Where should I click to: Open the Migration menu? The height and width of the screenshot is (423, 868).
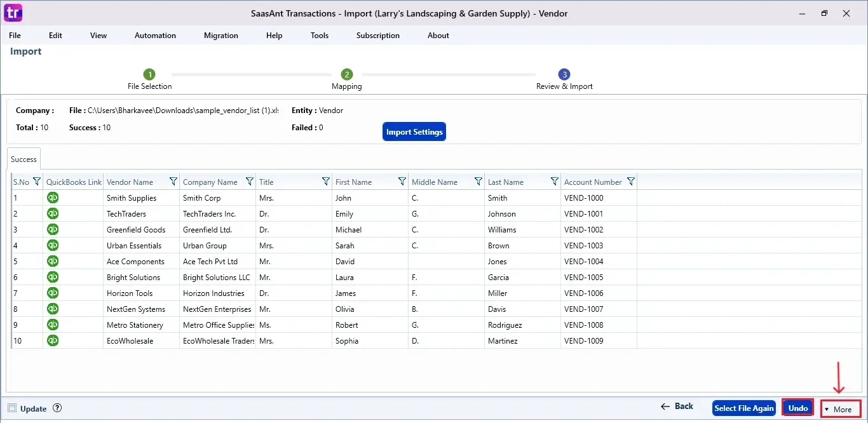click(x=221, y=36)
